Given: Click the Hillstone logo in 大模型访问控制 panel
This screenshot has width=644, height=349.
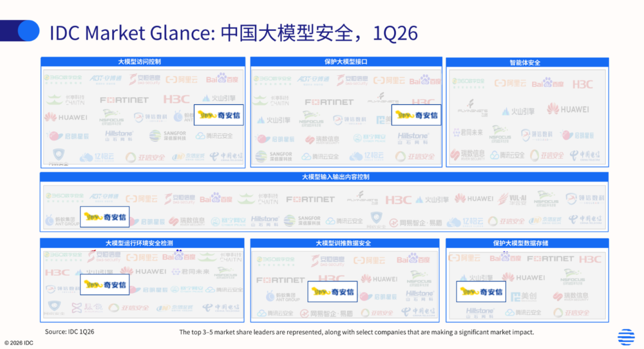Looking at the screenshot, I should 118,135.
